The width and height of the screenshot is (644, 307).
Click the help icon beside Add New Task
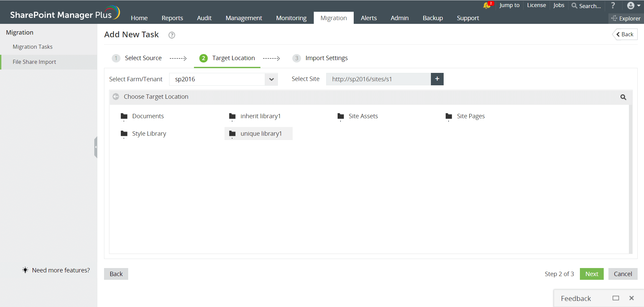[171, 35]
